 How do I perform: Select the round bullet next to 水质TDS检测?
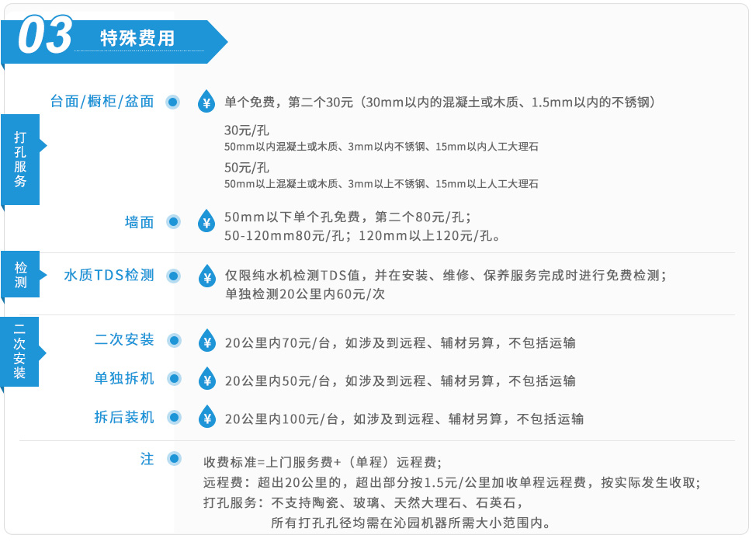tap(174, 276)
